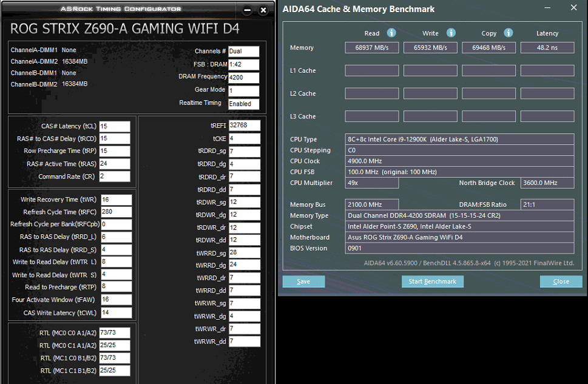
Task: Click the tRDRD_sg value field
Action: pyautogui.click(x=245, y=152)
